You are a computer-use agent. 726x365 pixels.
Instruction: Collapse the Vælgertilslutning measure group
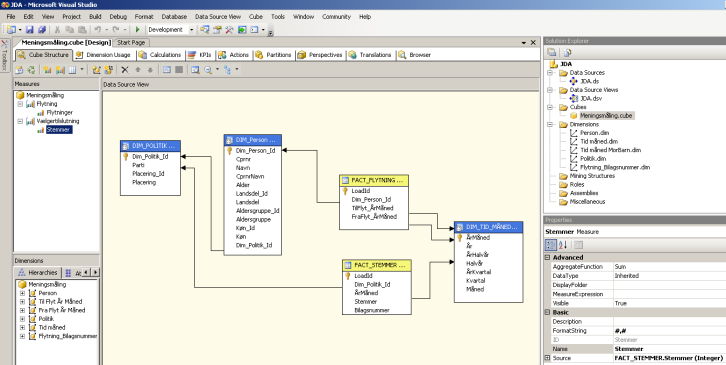click(20, 121)
